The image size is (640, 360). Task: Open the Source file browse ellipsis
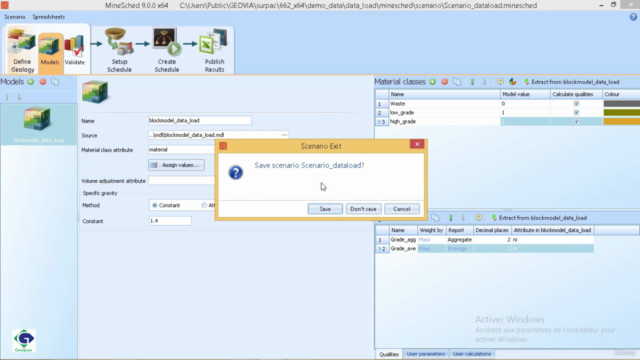click(284, 135)
